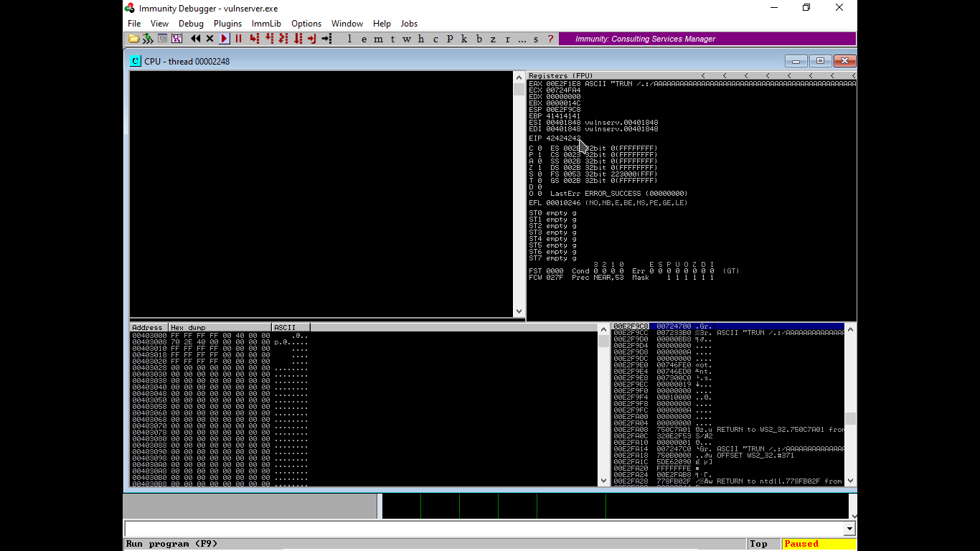Close the debugged program with the X icon

209,39
